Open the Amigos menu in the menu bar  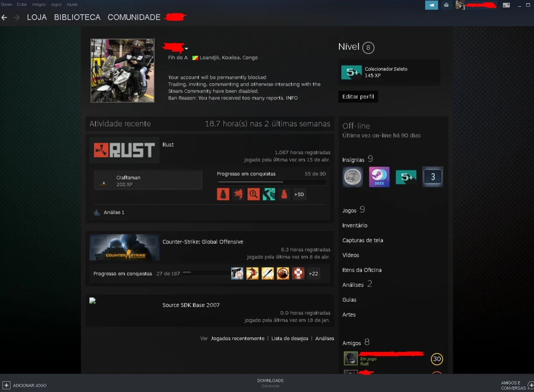pos(39,4)
